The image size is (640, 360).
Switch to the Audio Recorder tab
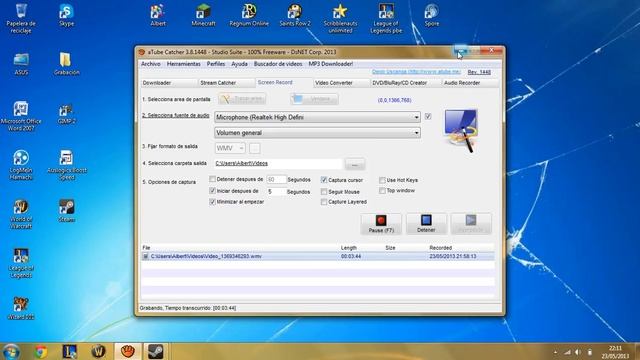point(470,83)
